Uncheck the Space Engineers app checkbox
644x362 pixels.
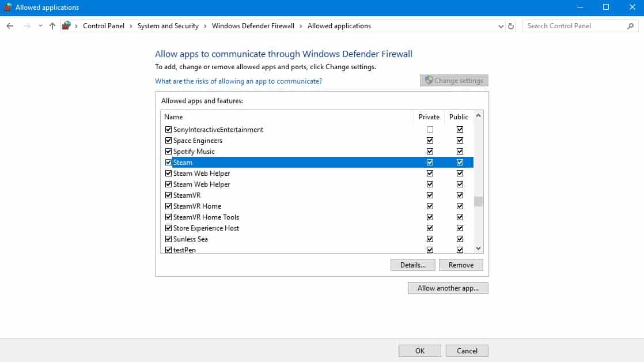point(168,141)
